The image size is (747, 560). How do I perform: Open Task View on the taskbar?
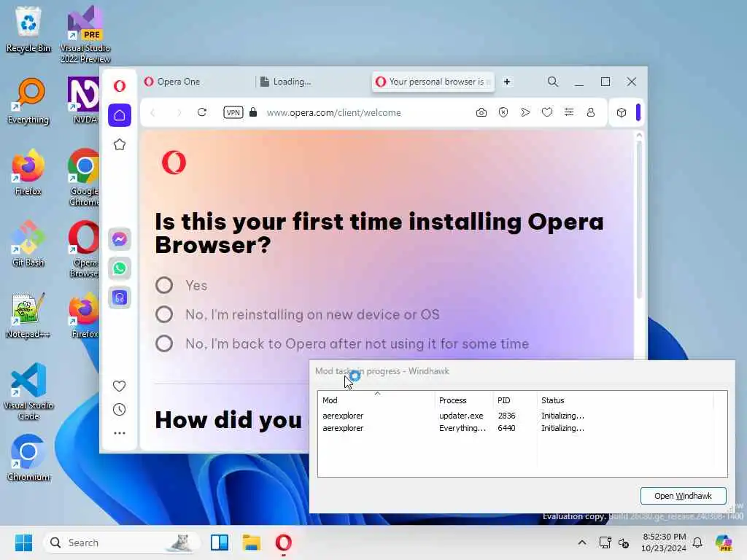point(220,542)
